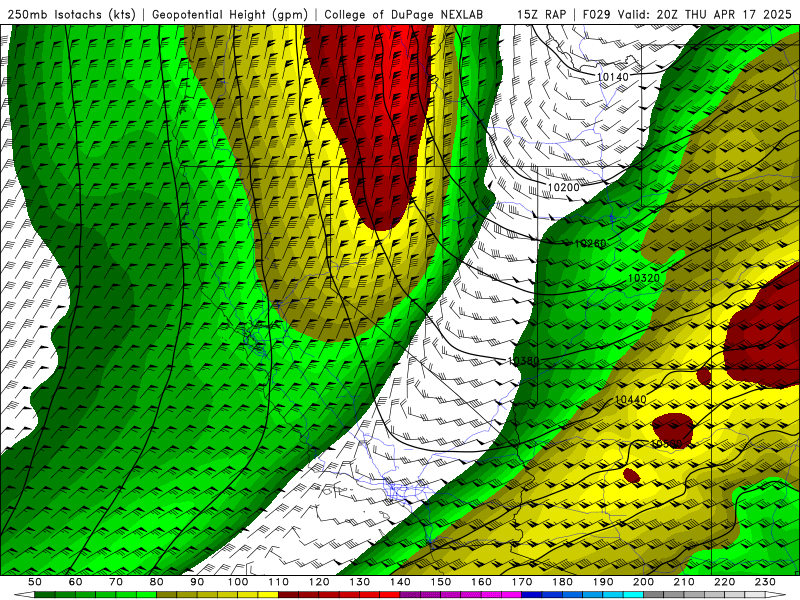Click the 100 value on the legend

(x=238, y=582)
